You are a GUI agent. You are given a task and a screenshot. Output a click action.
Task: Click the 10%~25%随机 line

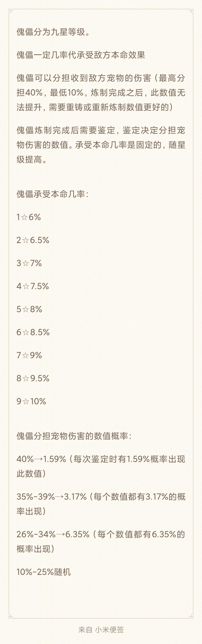(44, 572)
